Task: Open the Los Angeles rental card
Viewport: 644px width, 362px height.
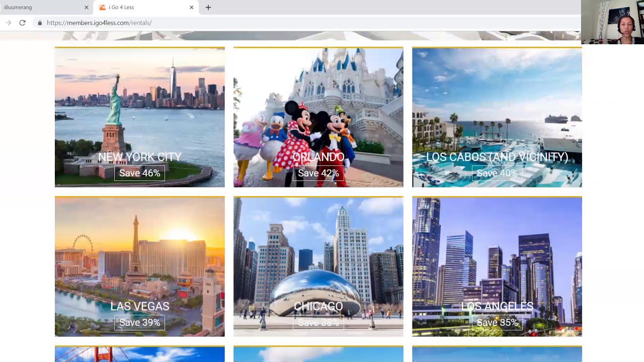Action: 497,266
